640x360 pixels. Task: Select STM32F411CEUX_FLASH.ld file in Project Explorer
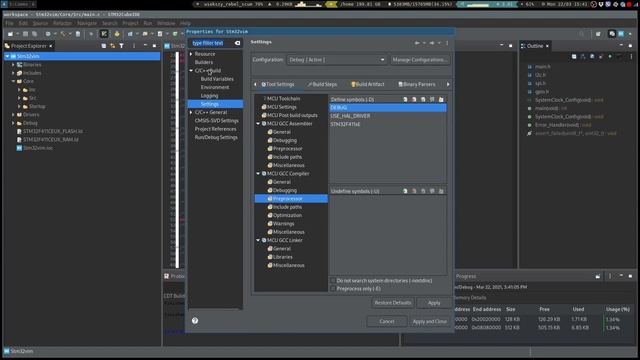pos(50,131)
